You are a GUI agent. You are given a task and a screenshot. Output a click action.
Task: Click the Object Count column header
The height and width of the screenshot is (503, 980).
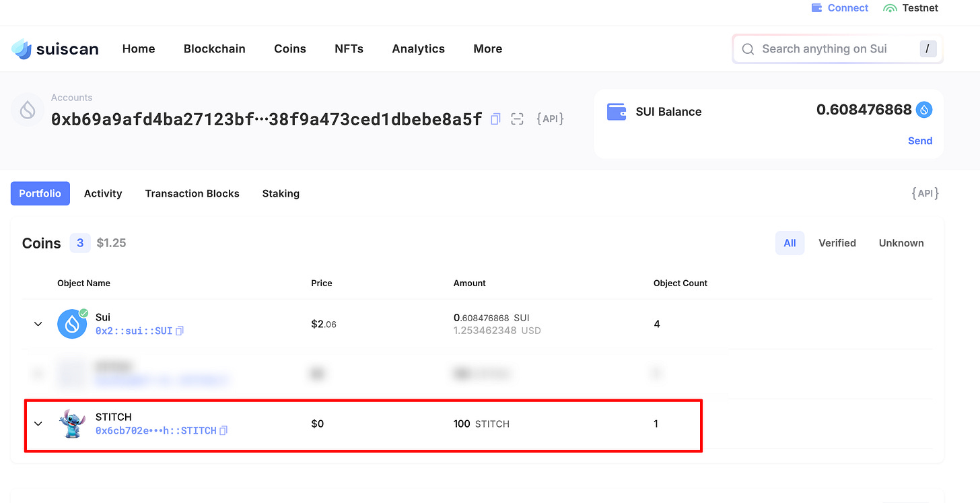click(x=680, y=283)
